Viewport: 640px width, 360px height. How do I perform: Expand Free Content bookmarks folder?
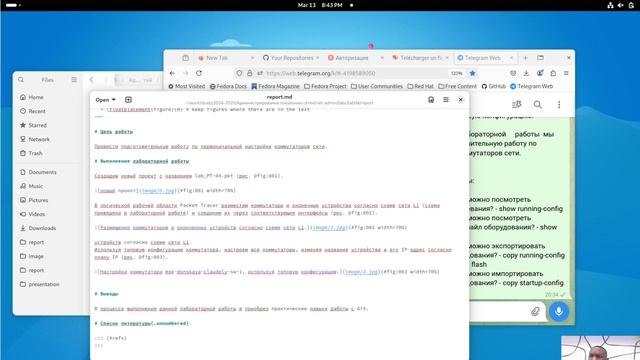(x=457, y=86)
